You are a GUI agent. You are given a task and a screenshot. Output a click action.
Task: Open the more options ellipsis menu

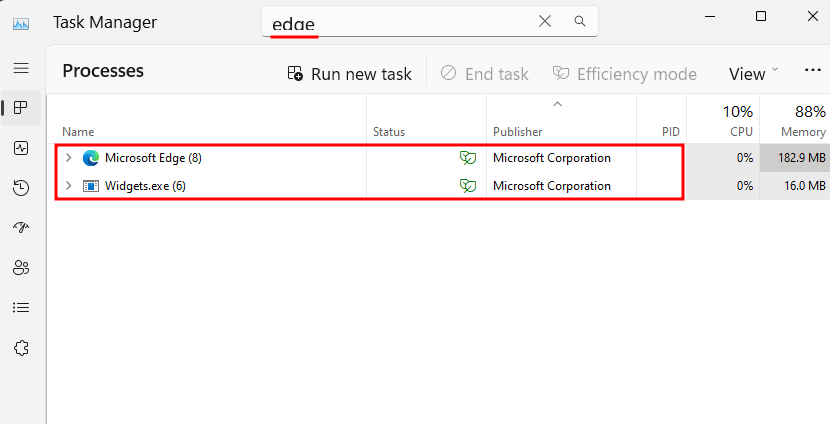coord(812,72)
